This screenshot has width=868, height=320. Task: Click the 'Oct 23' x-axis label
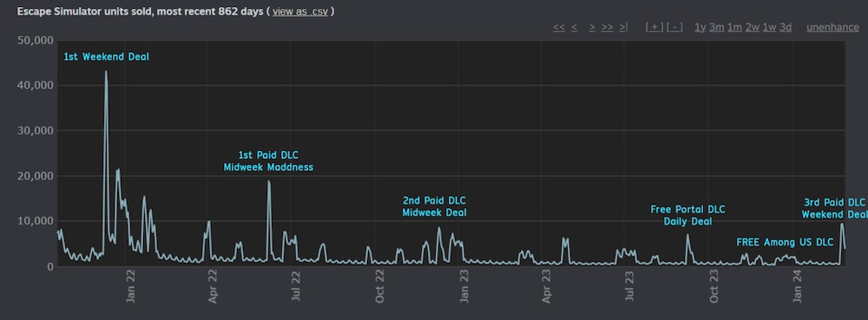[x=713, y=287]
